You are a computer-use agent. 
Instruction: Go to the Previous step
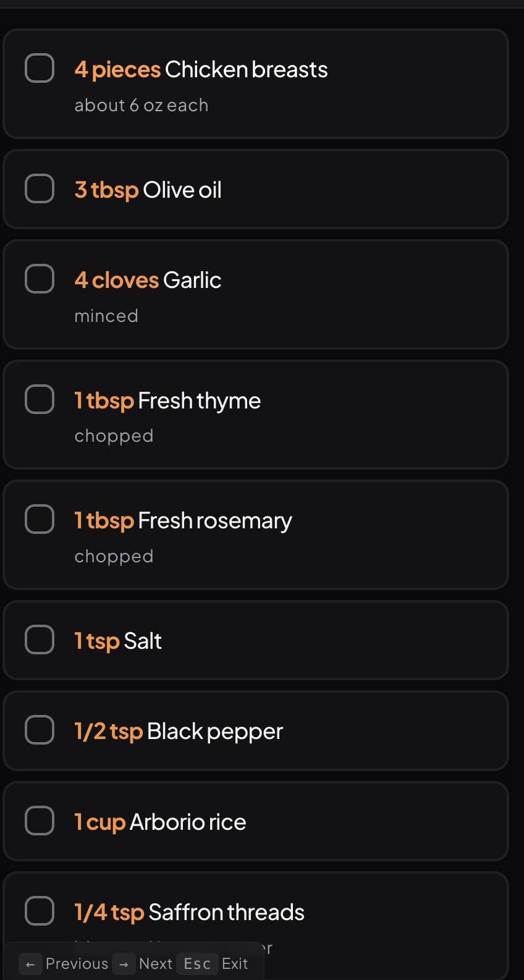(77, 964)
